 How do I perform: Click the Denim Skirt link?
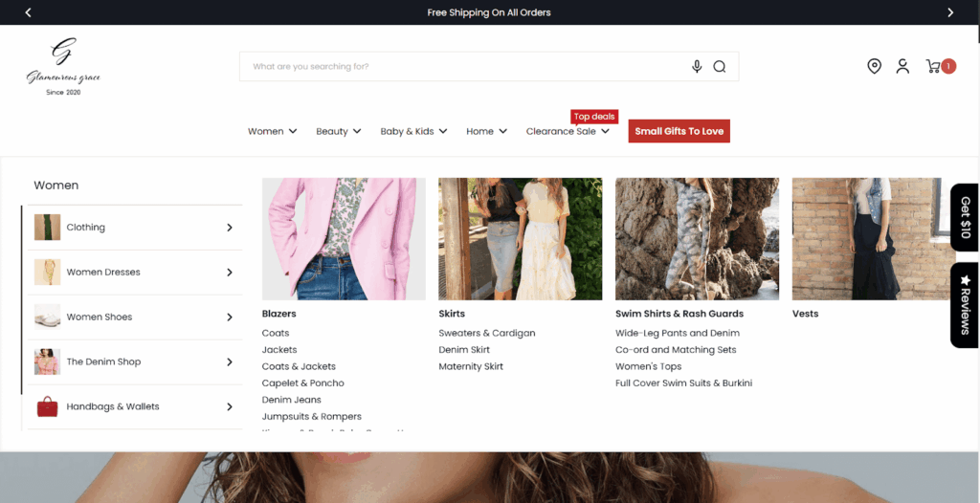coord(464,350)
